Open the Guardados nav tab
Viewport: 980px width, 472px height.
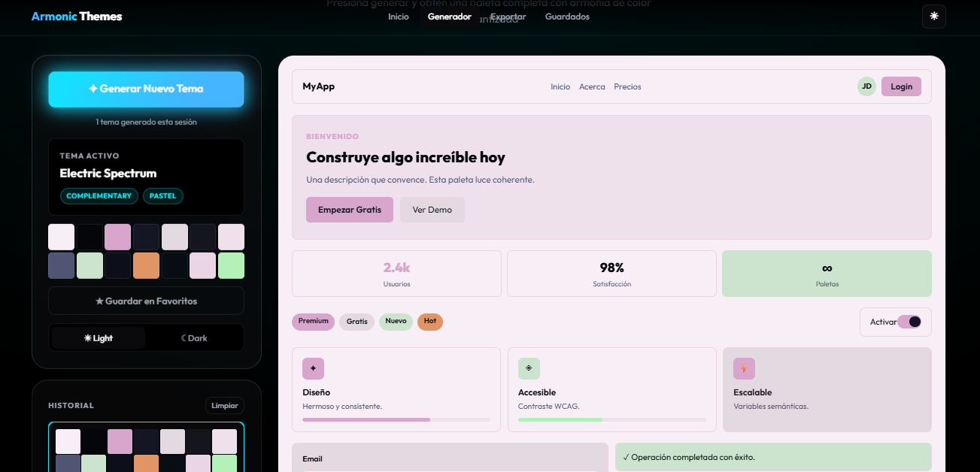pyautogui.click(x=567, y=17)
